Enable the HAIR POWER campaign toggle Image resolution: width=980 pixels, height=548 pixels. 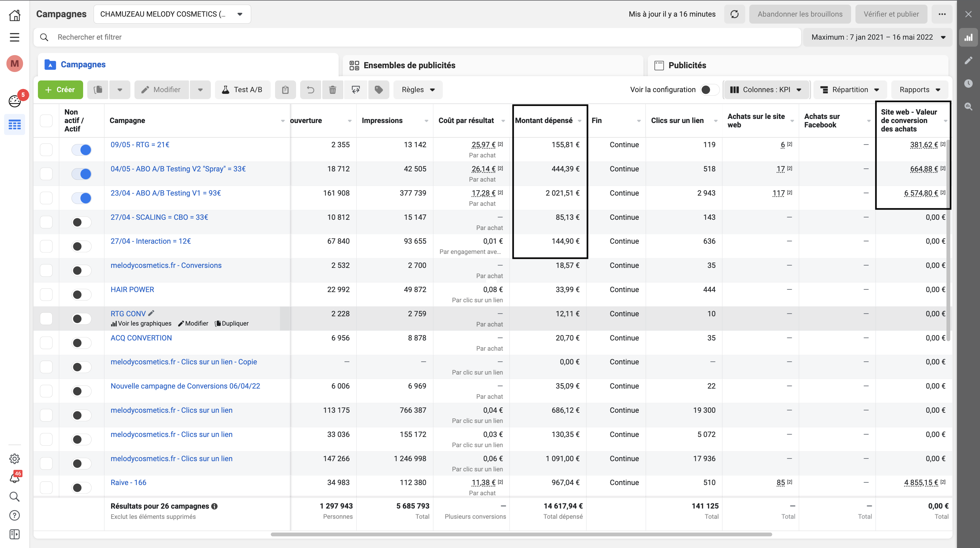(x=81, y=295)
